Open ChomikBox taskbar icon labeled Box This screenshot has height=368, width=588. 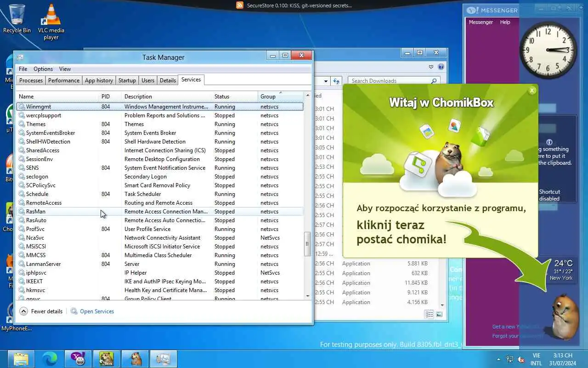pyautogui.click(x=107, y=359)
